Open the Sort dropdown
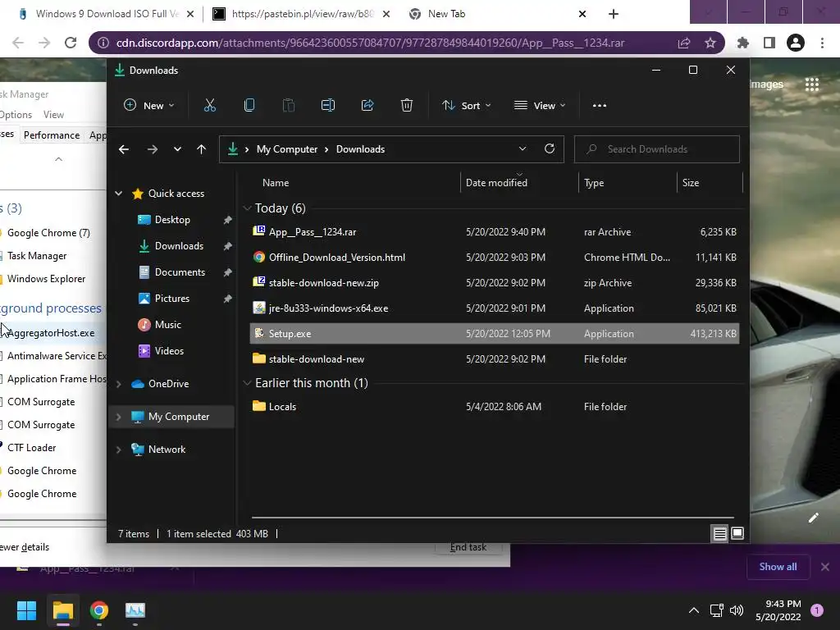Image resolution: width=840 pixels, height=630 pixels. 466,106
